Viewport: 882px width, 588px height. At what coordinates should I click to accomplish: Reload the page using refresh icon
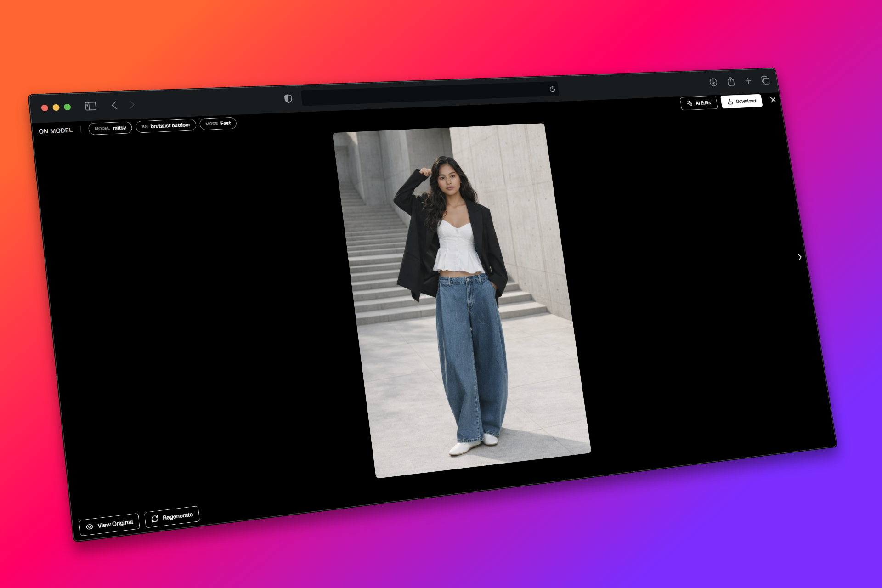pyautogui.click(x=552, y=89)
